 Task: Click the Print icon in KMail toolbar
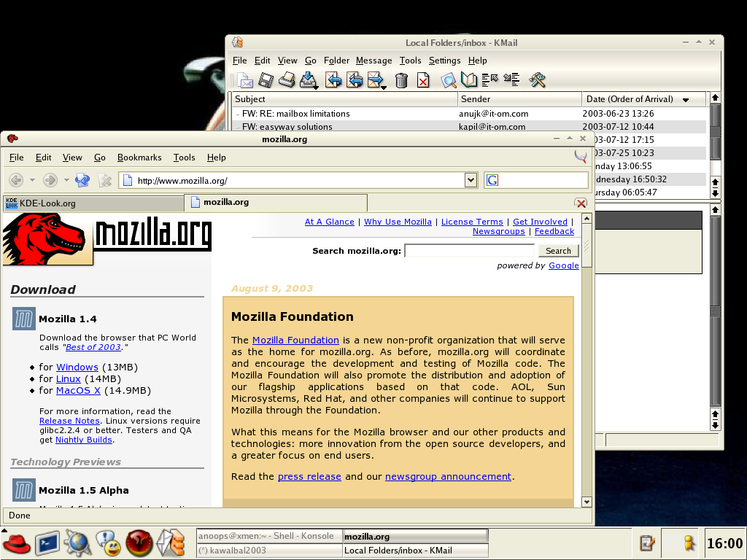287,80
